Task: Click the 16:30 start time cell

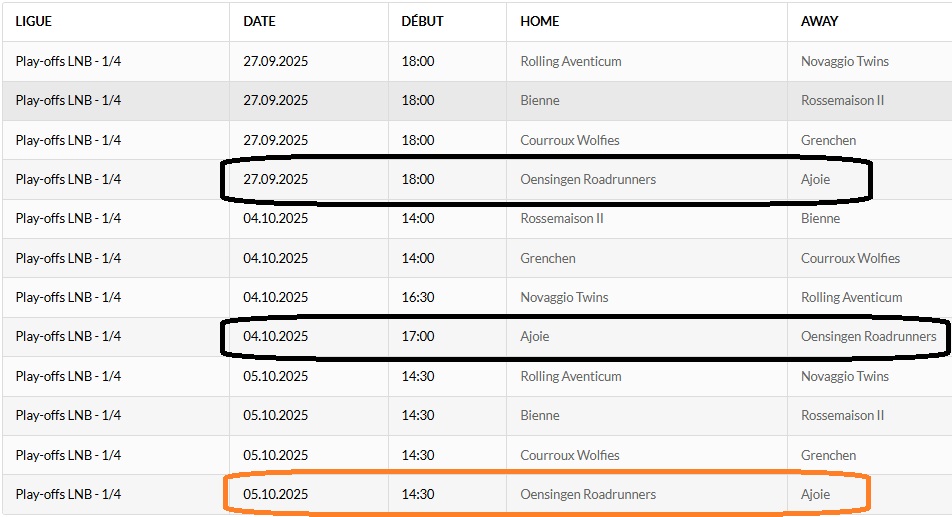Action: point(418,297)
